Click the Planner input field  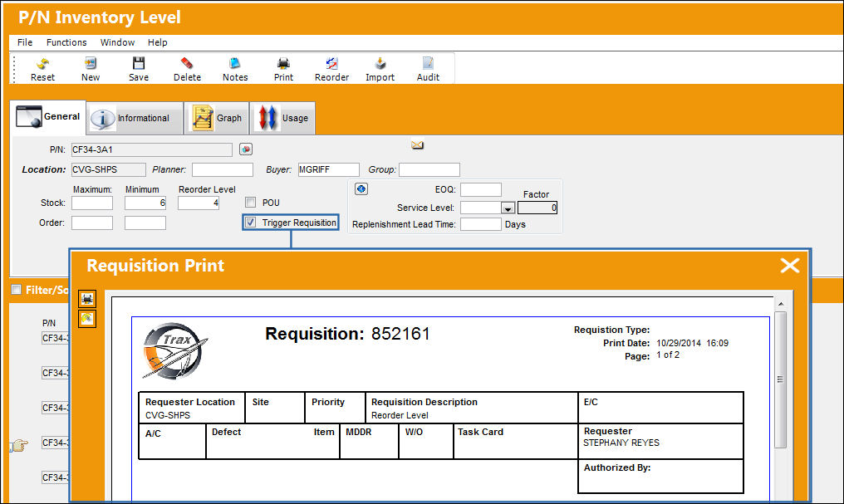(223, 169)
